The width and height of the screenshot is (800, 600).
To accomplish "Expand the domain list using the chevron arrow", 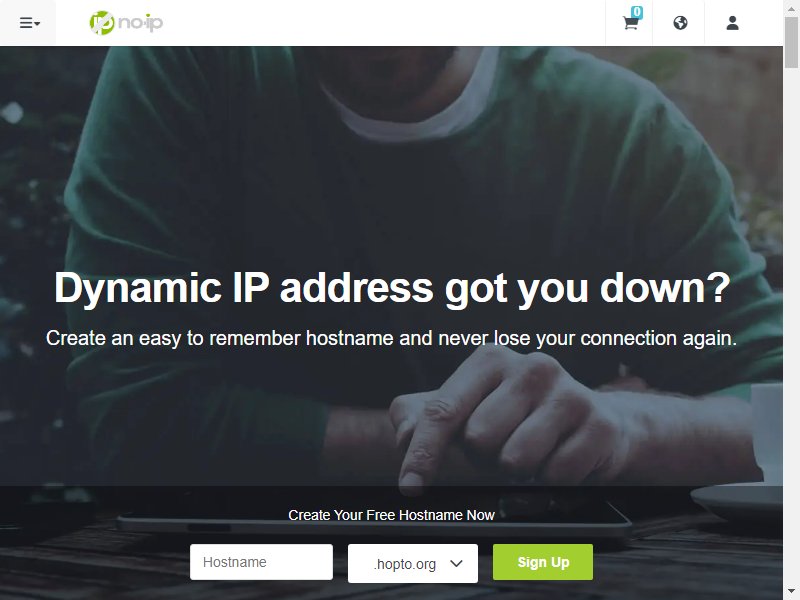I will 457,563.
